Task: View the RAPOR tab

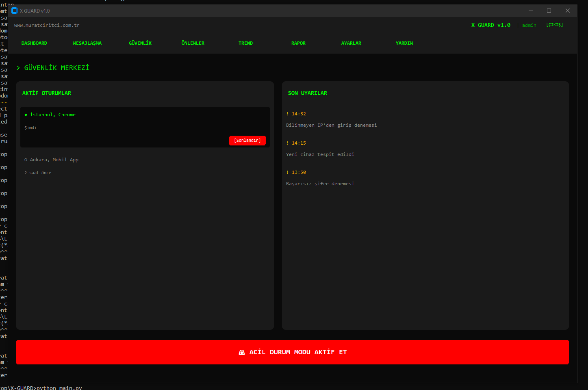Action: (x=298, y=43)
